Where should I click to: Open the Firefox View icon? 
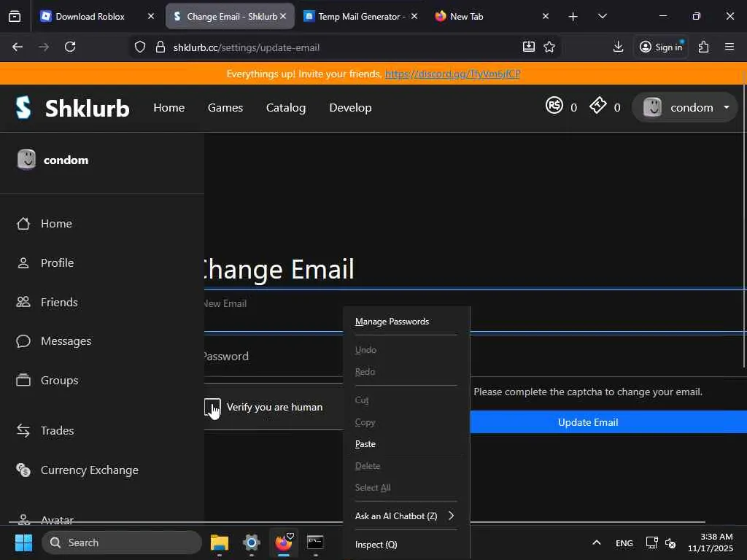15,16
